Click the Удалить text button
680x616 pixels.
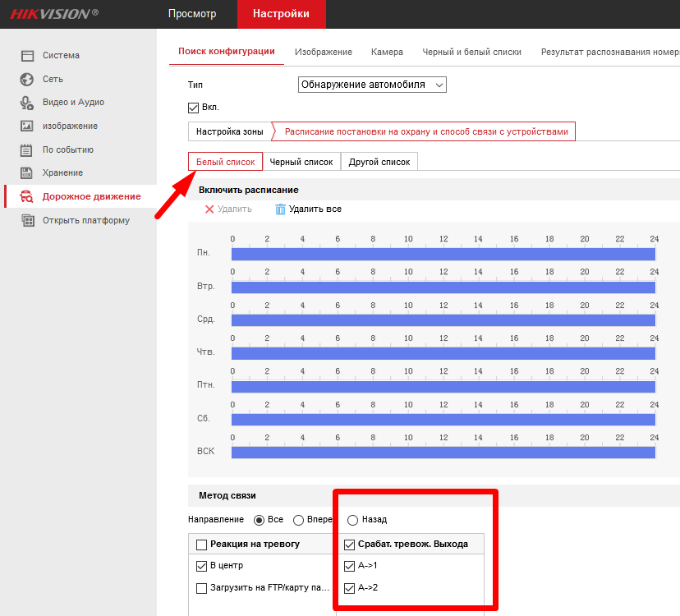234,209
